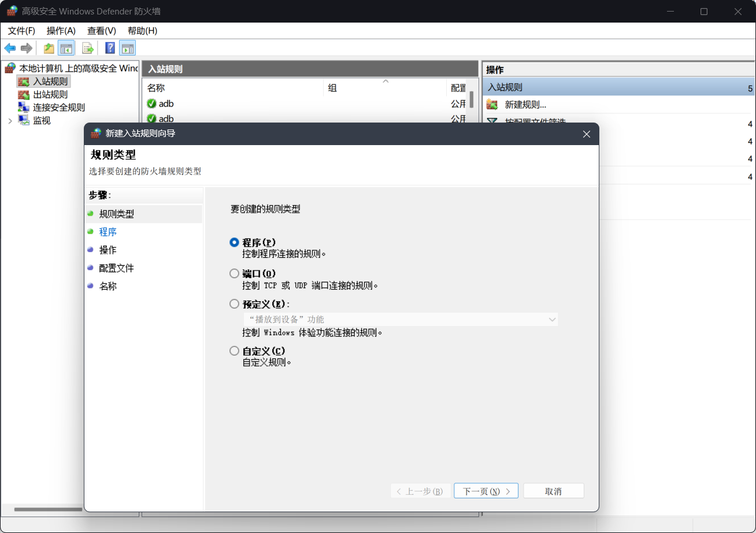
Task: Click the forward arrow toolbar icon
Action: pos(26,48)
